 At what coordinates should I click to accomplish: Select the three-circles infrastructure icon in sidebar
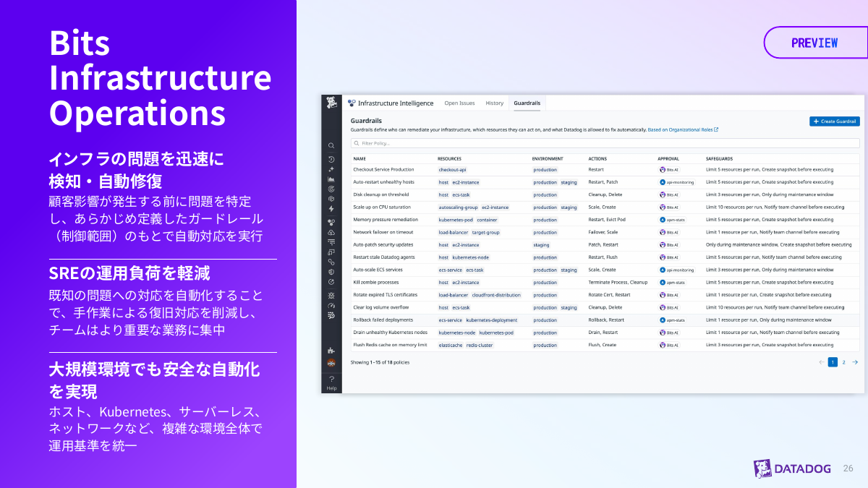pos(331,222)
